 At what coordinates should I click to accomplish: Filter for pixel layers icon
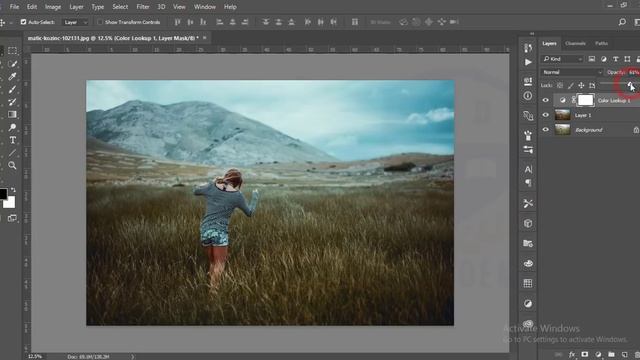point(591,59)
